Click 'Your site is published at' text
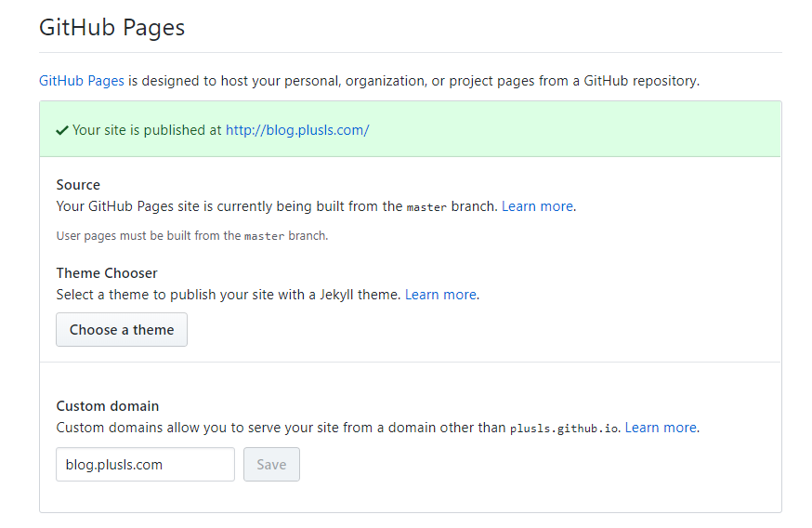The width and height of the screenshot is (812, 528). point(147,130)
